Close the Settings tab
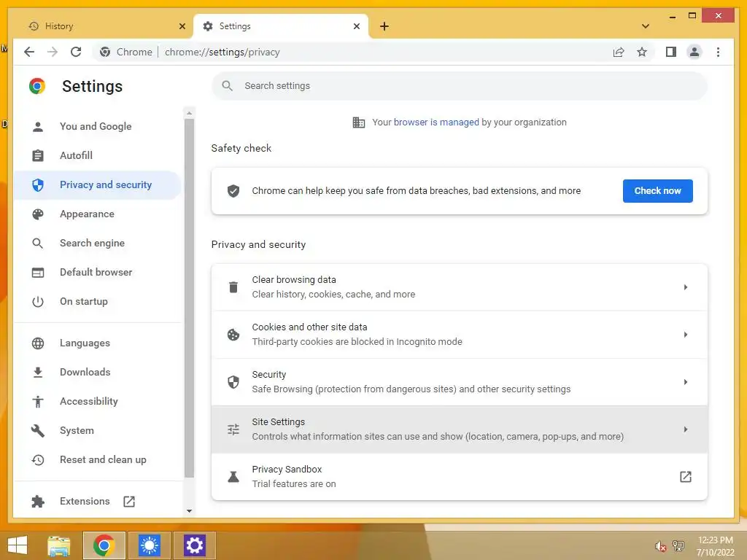The width and height of the screenshot is (747, 560). pyautogui.click(x=356, y=26)
